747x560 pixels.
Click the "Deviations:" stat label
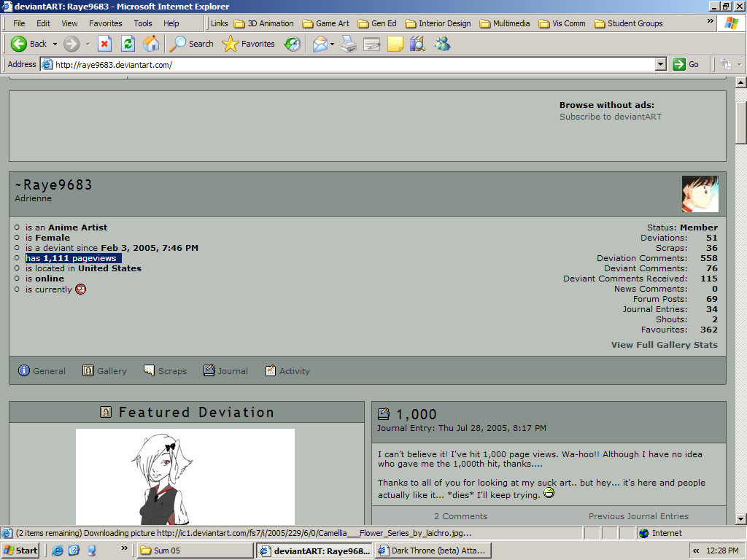[664, 238]
